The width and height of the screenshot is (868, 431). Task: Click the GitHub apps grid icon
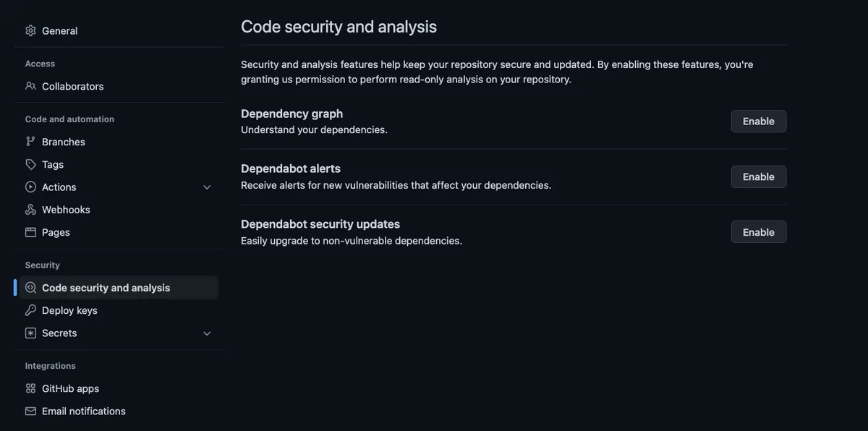pyautogui.click(x=30, y=388)
